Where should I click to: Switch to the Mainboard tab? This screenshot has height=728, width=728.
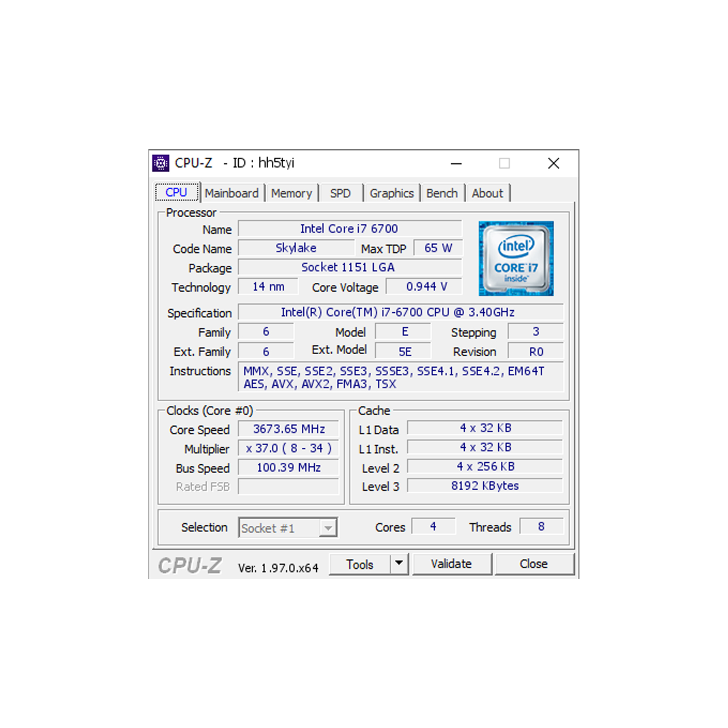(231, 193)
